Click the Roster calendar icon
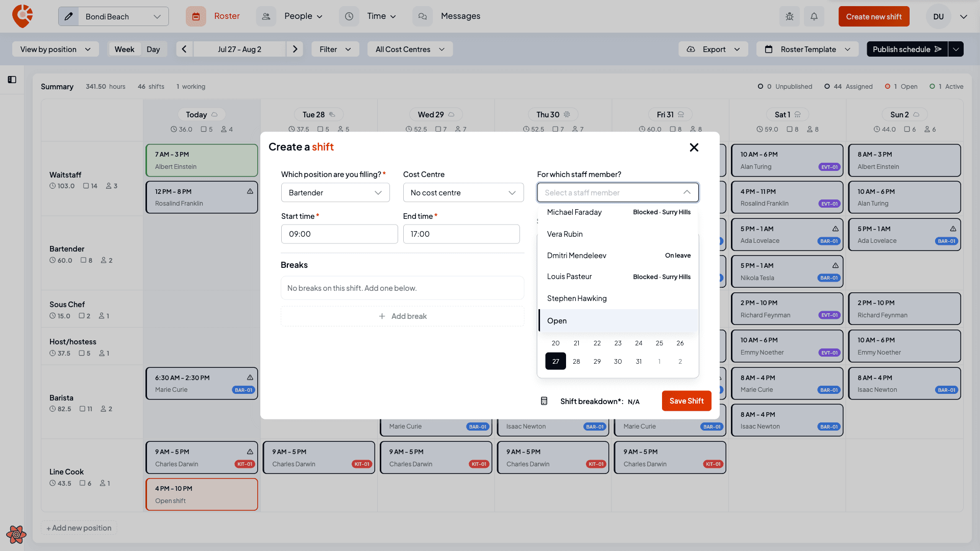 pyautogui.click(x=196, y=16)
